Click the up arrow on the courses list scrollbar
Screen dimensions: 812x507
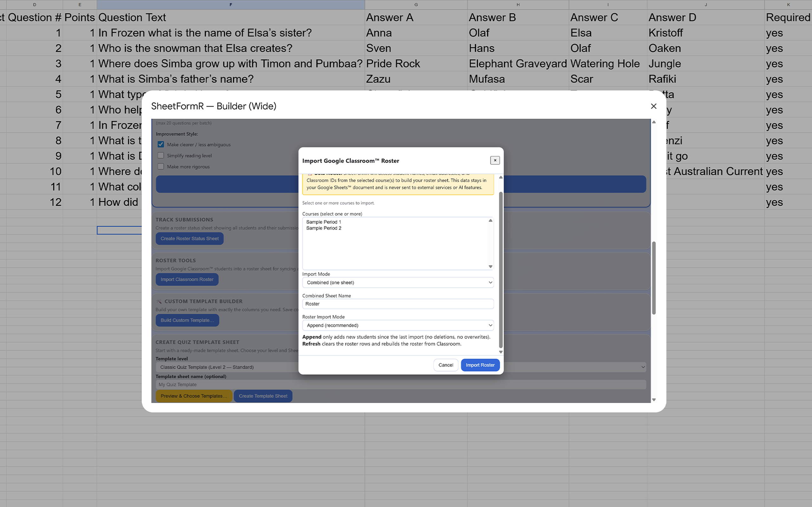(x=490, y=220)
